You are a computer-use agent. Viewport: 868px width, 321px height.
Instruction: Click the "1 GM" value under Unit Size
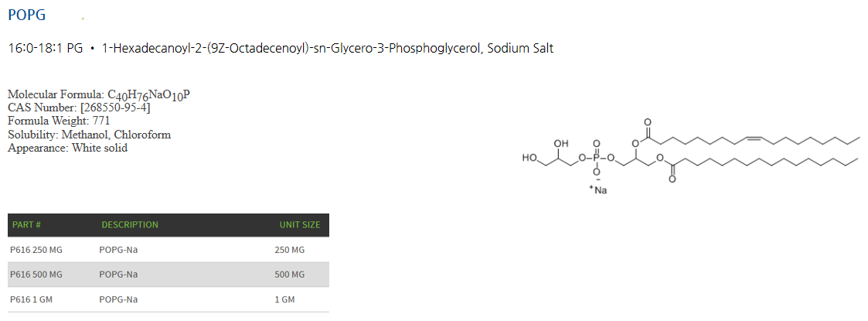[x=284, y=299]
